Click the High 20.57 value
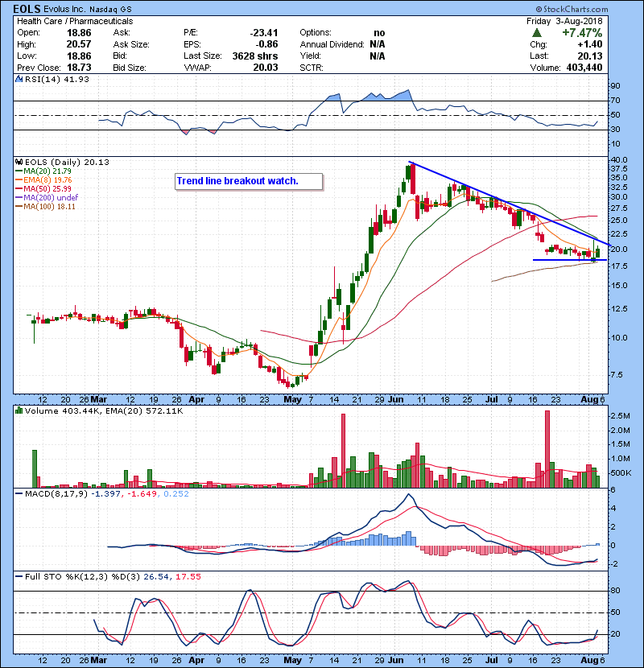644x668 pixels. [79, 44]
